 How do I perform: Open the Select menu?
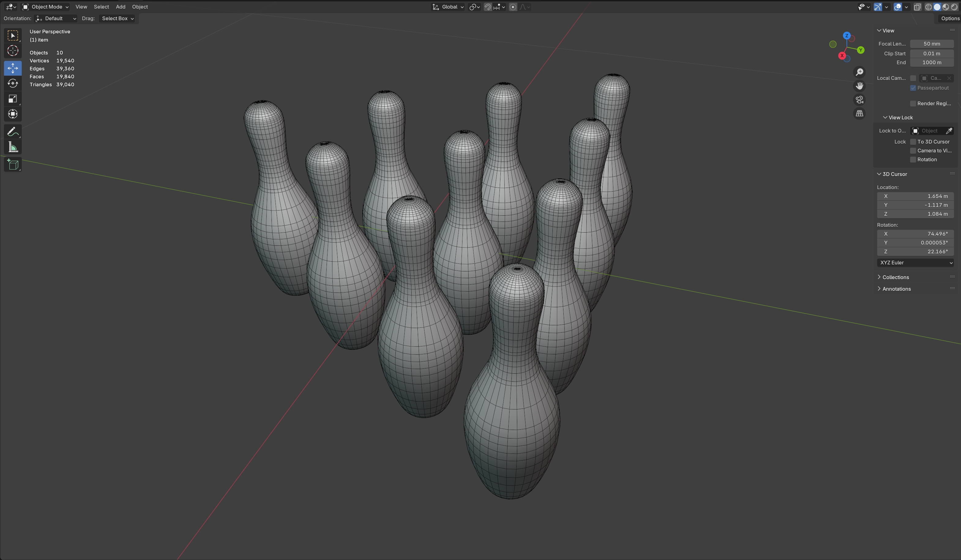coord(101,7)
